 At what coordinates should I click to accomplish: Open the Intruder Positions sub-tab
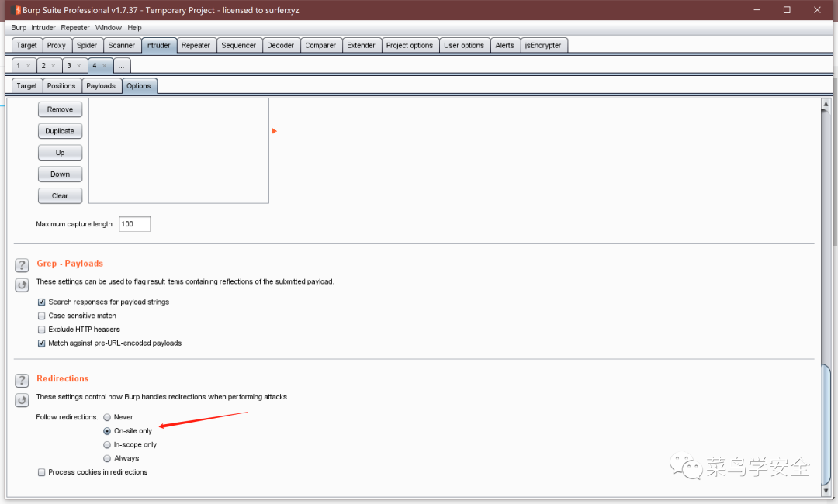point(61,86)
